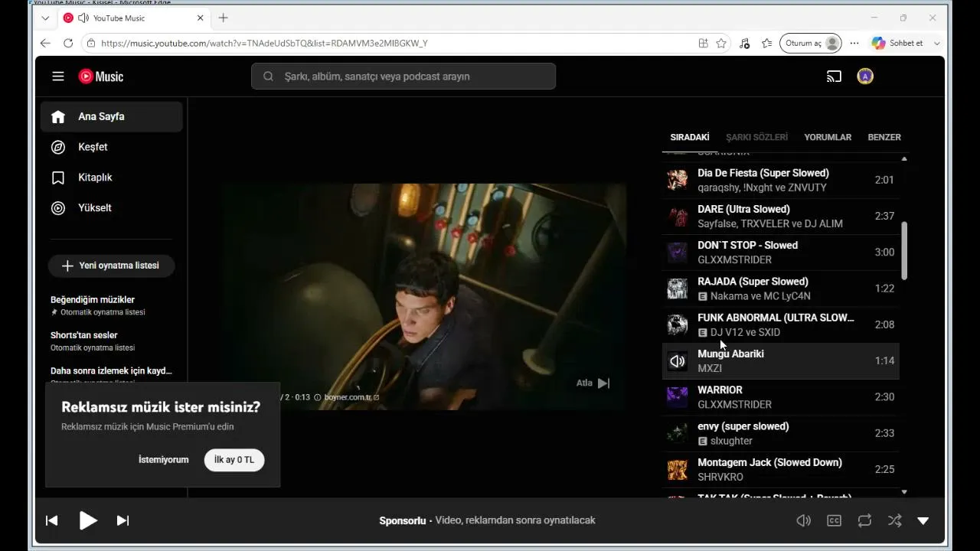Go back with browser back arrow

click(x=45, y=44)
